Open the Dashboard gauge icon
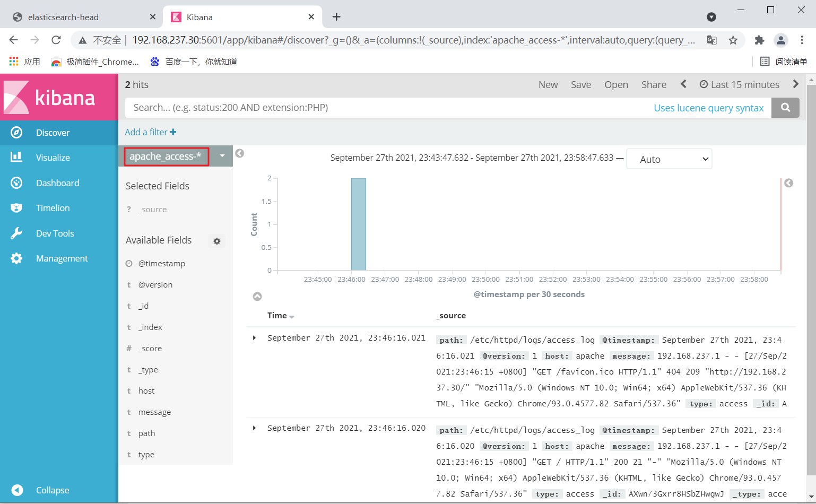Viewport: 816px width, 504px height. pos(16,183)
